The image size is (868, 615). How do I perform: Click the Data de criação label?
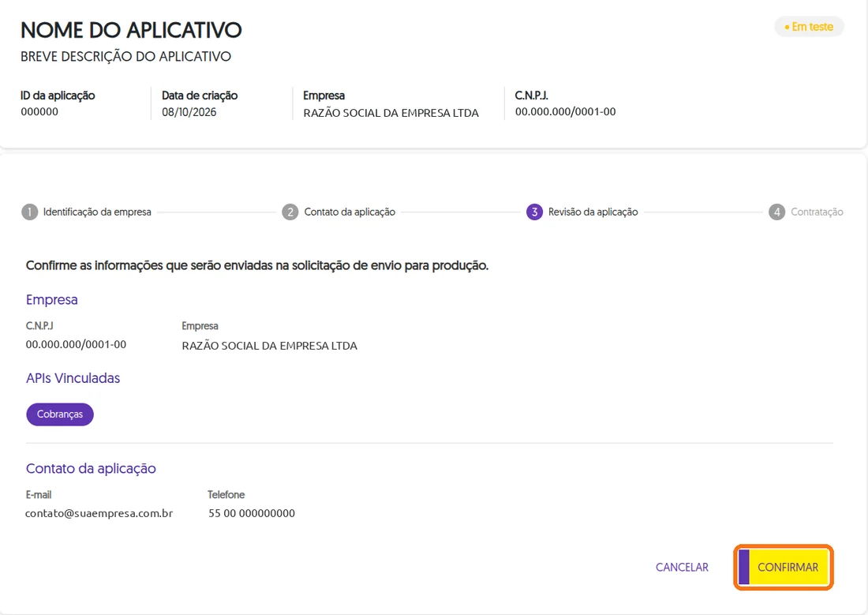(200, 96)
